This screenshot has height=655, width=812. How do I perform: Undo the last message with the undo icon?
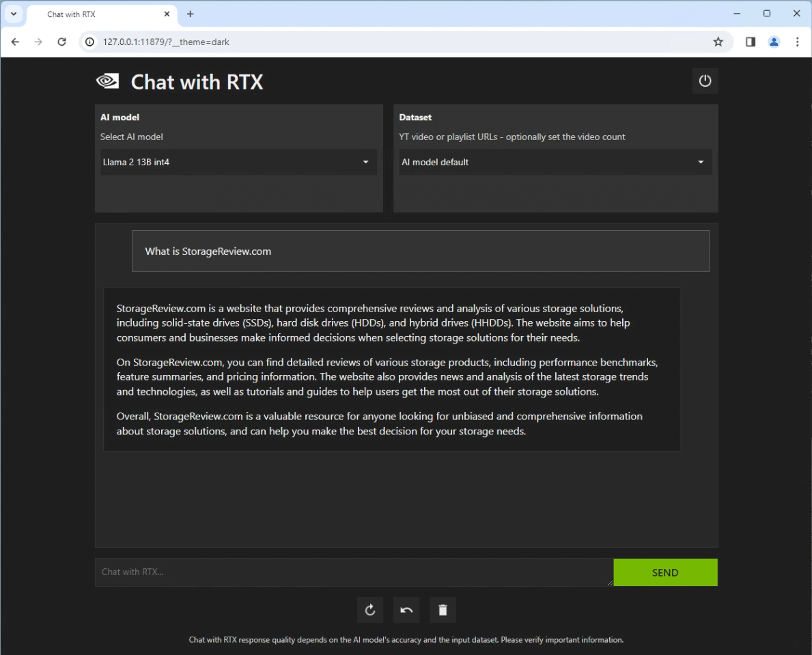pyautogui.click(x=406, y=610)
